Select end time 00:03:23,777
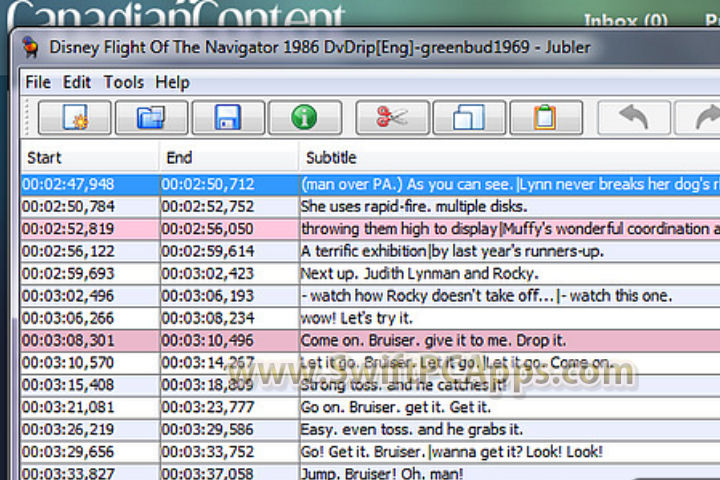The height and width of the screenshot is (480, 720). 208,407
